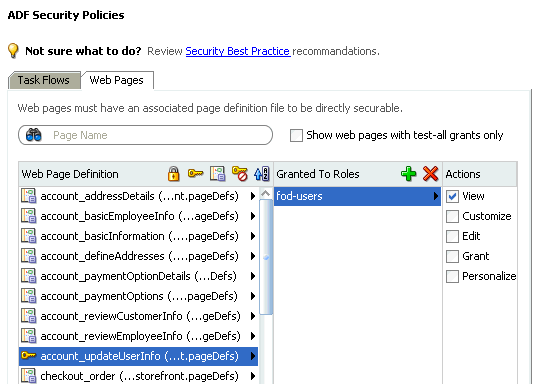Click page icon beside account_paymentOptions
The height and width of the screenshot is (384, 536).
point(28,296)
